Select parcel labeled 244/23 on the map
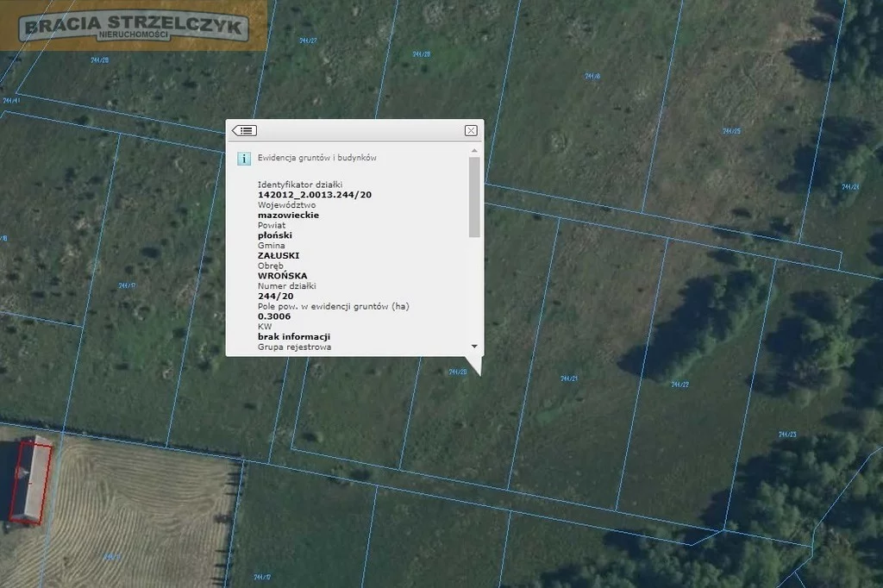 [786, 434]
